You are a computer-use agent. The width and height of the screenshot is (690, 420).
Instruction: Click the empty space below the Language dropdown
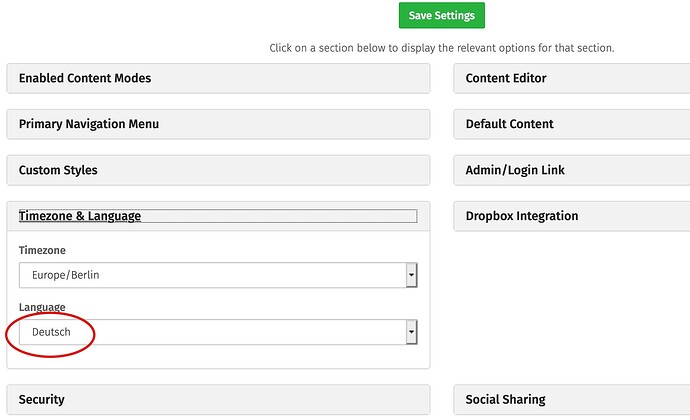point(218,357)
